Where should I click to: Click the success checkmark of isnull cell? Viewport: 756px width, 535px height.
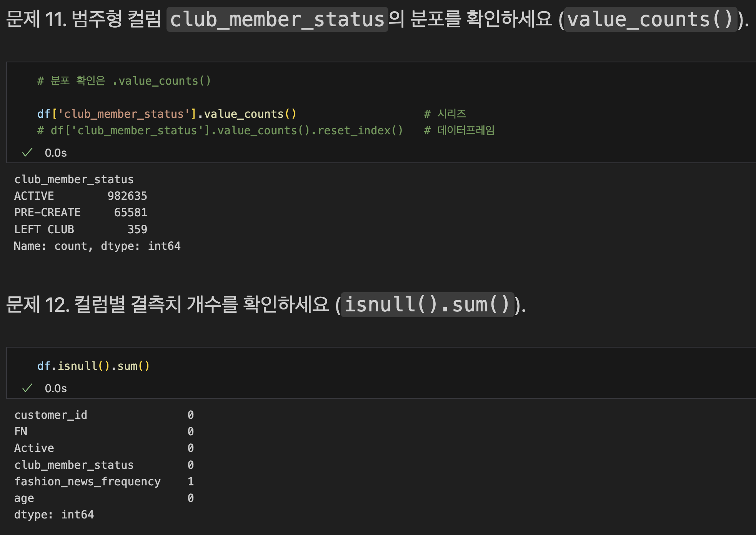[27, 388]
